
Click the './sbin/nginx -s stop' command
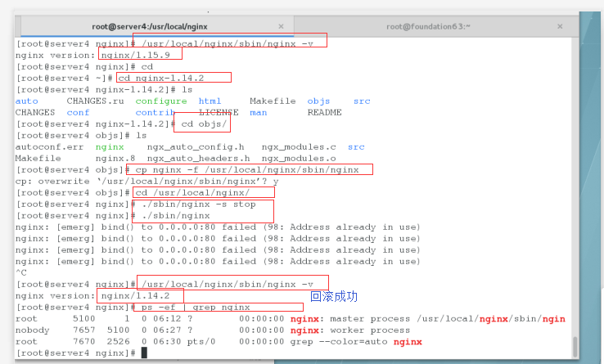click(x=198, y=204)
